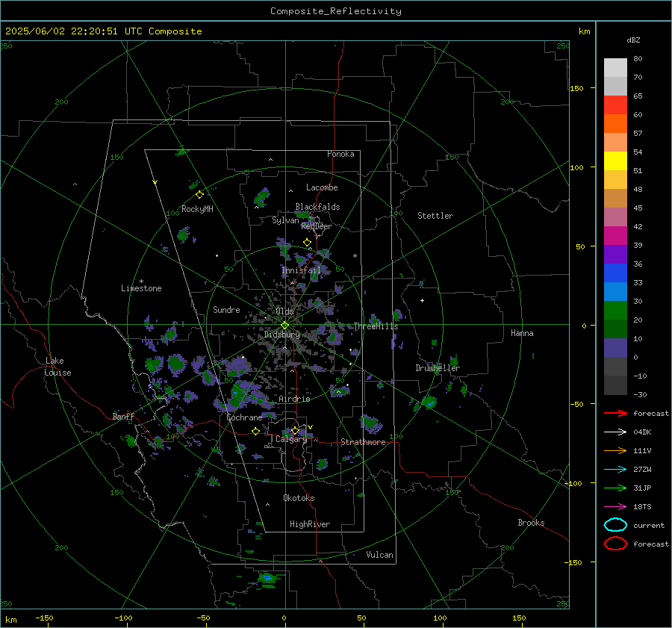Click the red forecast ellipse in legend
This screenshot has height=628, width=672.
click(x=615, y=544)
